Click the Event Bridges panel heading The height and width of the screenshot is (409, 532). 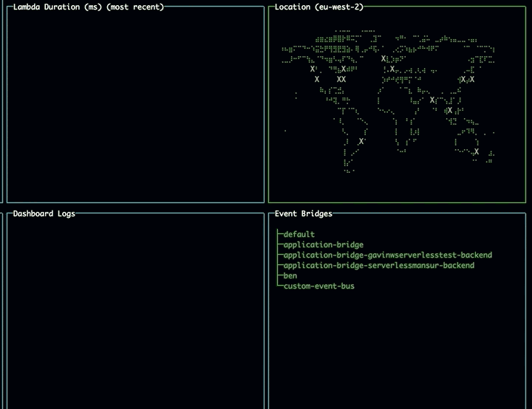303,214
